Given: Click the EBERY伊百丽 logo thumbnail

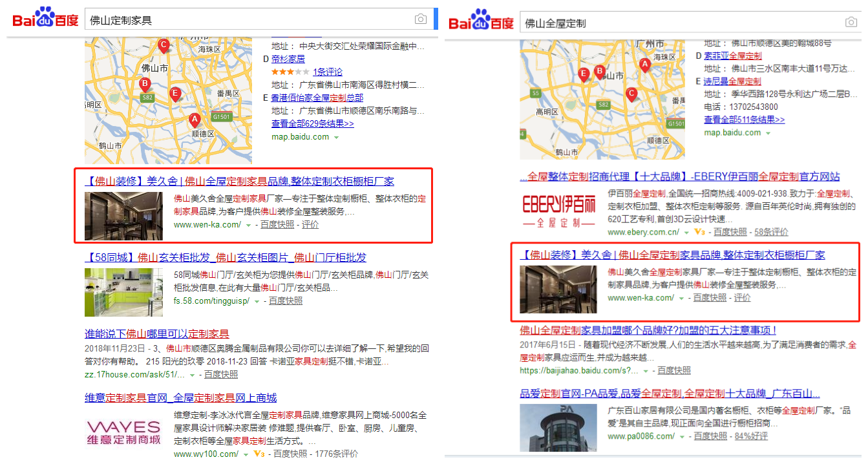Looking at the screenshot, I should click(560, 212).
